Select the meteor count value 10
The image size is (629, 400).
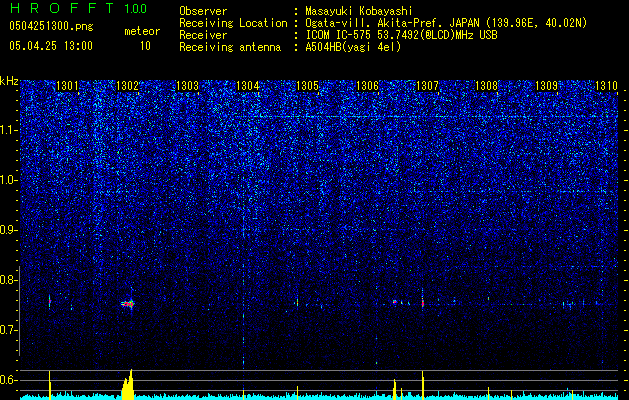(145, 46)
